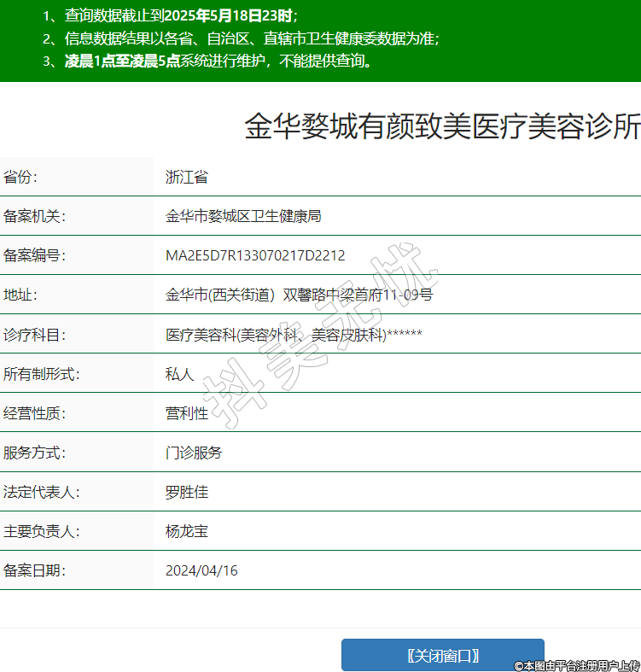
Task: Click the legal representative name 罗胜佳
Action: (x=187, y=492)
